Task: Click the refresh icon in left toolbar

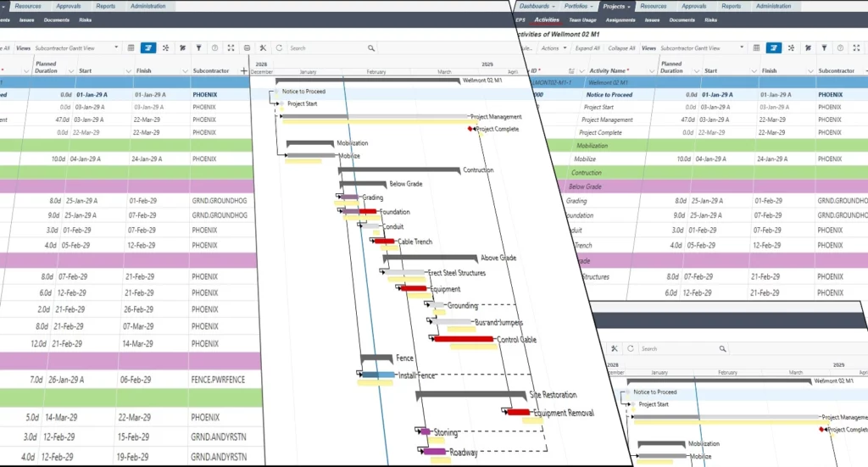Action: (x=279, y=48)
